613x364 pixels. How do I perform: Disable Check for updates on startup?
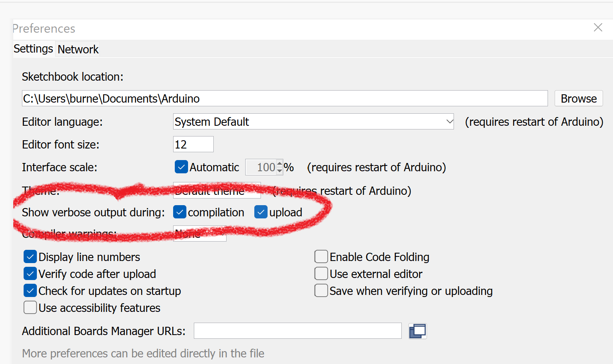[x=30, y=291]
